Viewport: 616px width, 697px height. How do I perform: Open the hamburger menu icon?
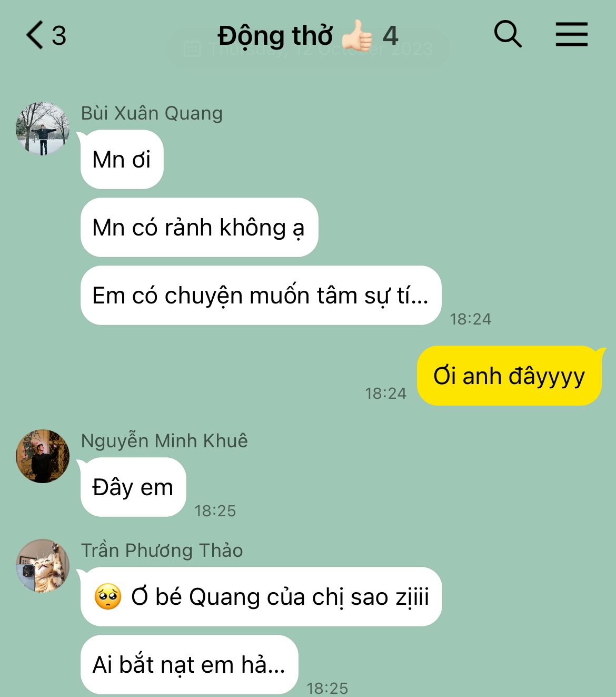(x=571, y=35)
